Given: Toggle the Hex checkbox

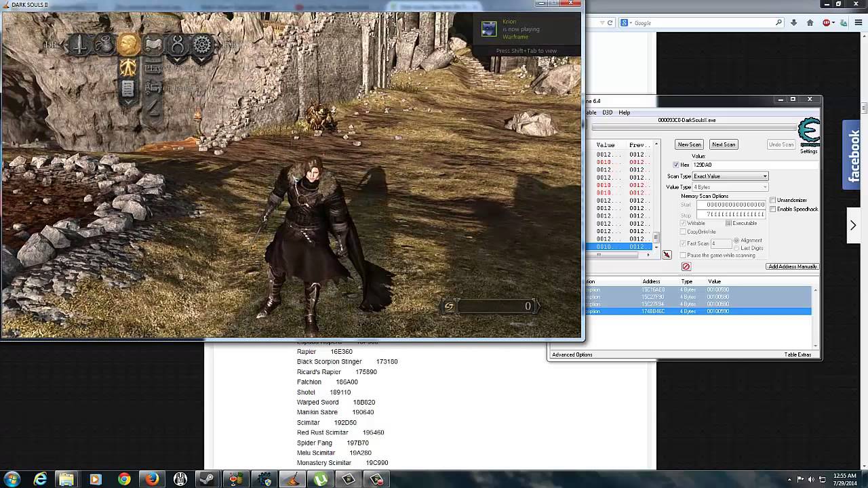Looking at the screenshot, I should tap(675, 165).
